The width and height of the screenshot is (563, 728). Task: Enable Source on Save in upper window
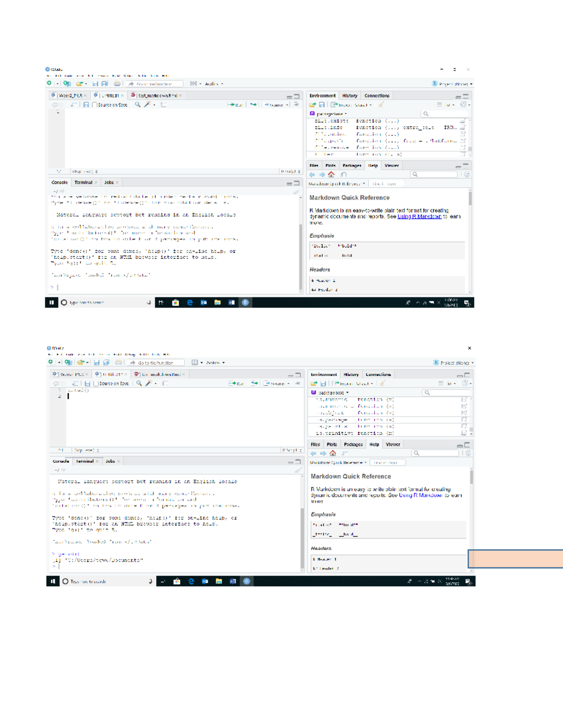click(x=95, y=105)
